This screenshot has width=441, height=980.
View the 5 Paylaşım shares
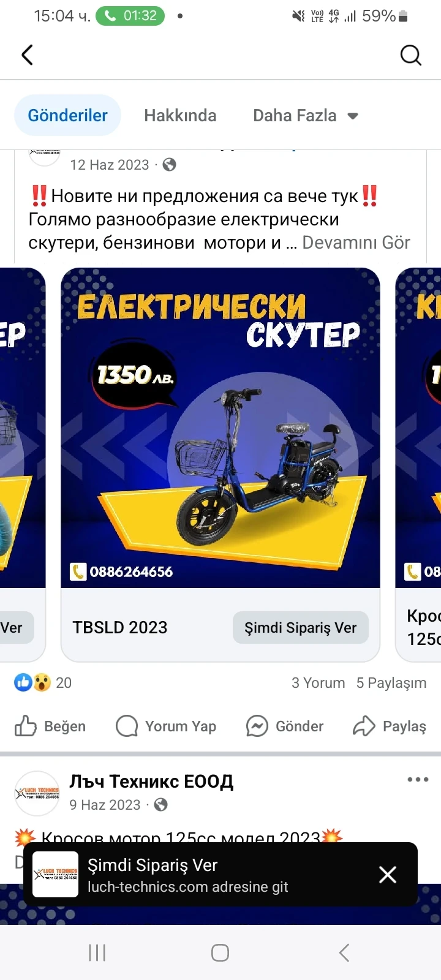pyautogui.click(x=391, y=682)
